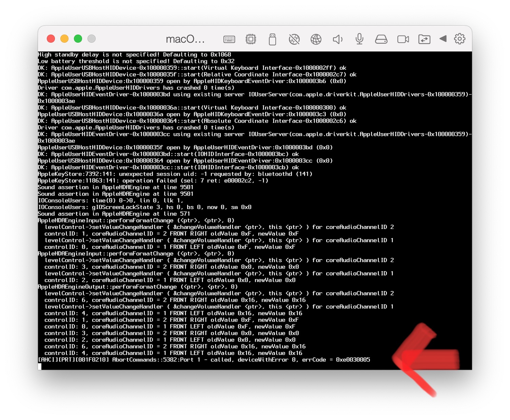Click the blinking terminal cursor block
The height and width of the screenshot is (420, 510).
40,366
